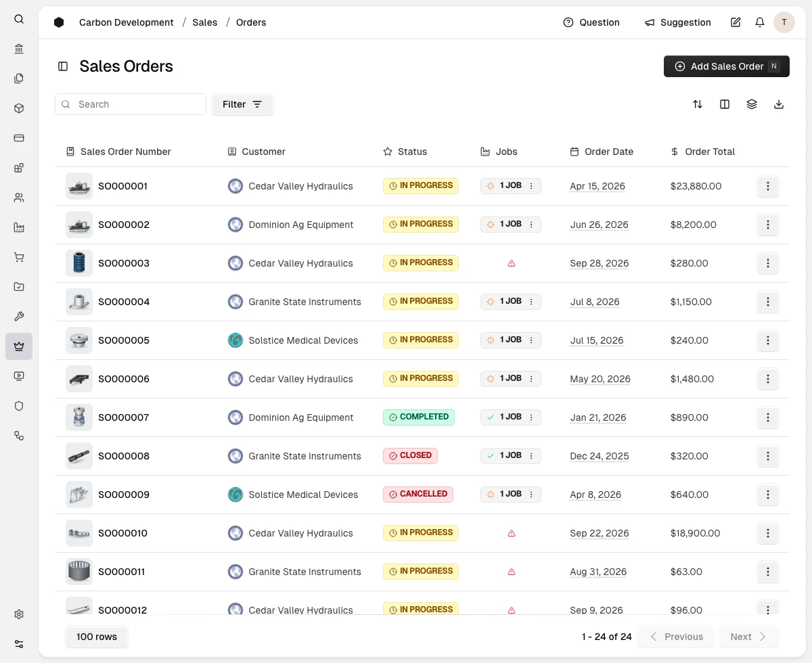Open the row actions menu for SO000001
Screen dimensions: 812x663
point(767,186)
